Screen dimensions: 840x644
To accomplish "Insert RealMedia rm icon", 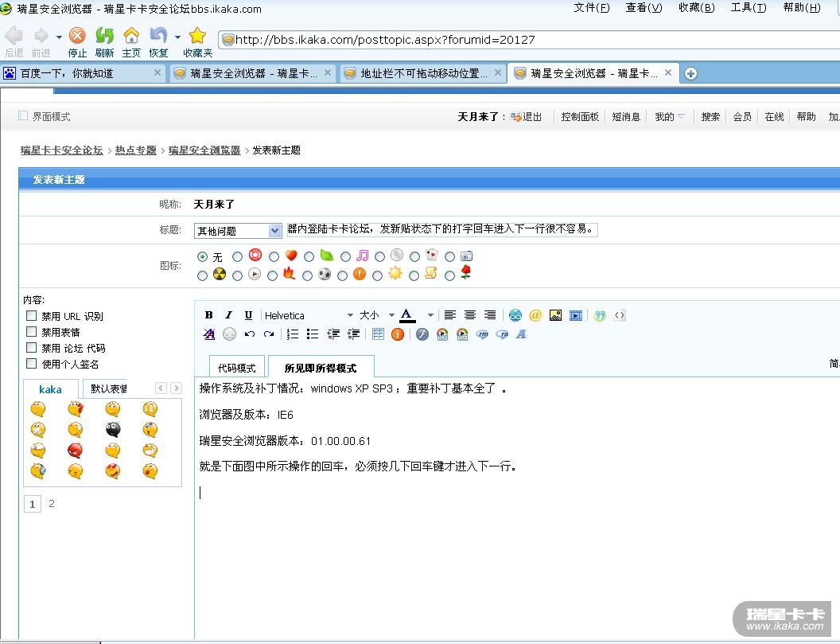I will (482, 334).
